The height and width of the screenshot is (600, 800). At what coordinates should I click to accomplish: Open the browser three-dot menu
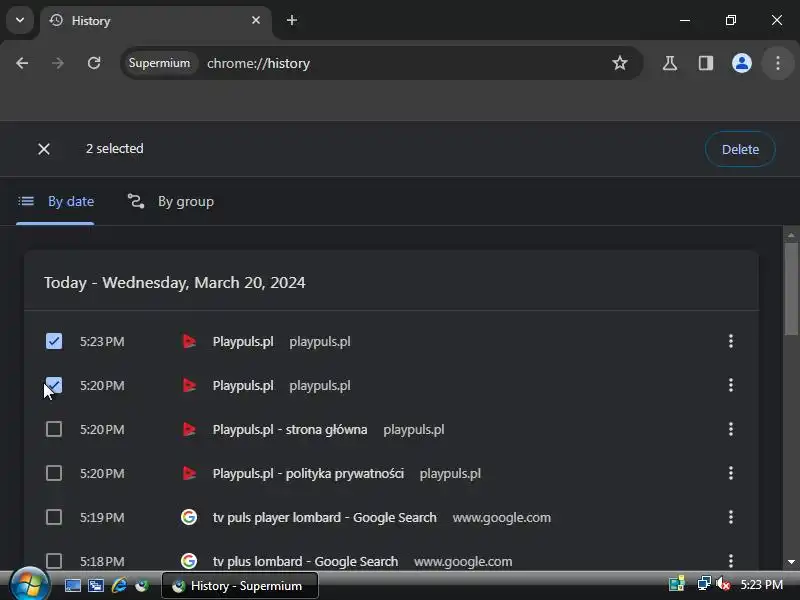point(778,63)
